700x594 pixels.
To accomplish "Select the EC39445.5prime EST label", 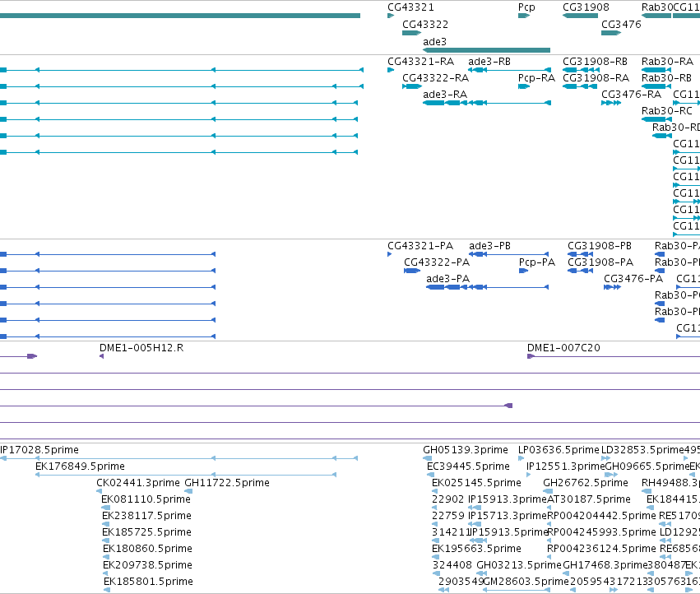I will 468,466.
